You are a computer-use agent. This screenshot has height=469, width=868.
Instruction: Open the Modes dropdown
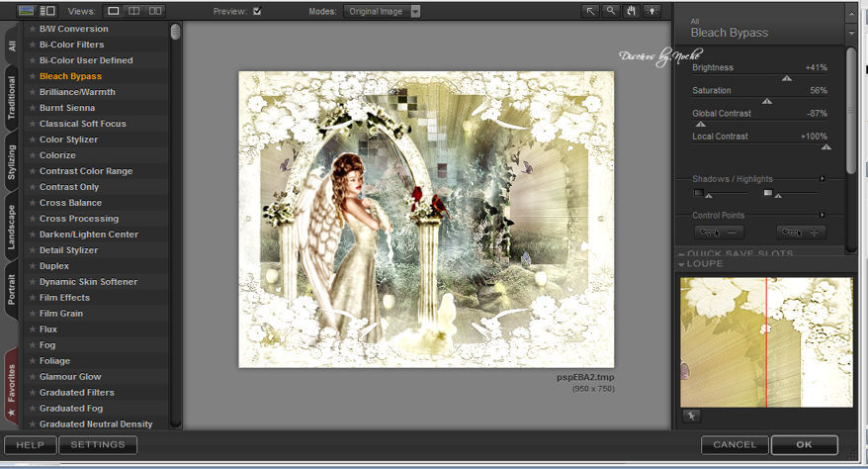(x=415, y=12)
